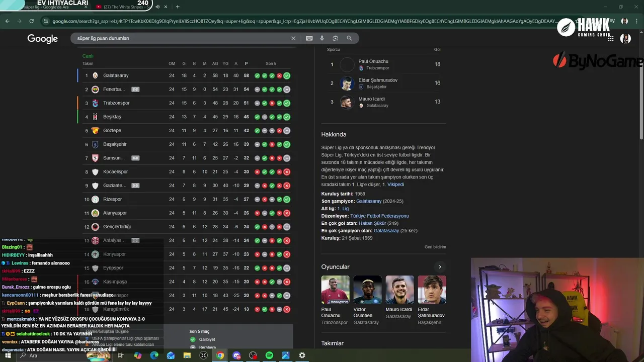Viewport: 644px width, 362px height.
Task: Click the Hakkında section heading
Action: 334,134
